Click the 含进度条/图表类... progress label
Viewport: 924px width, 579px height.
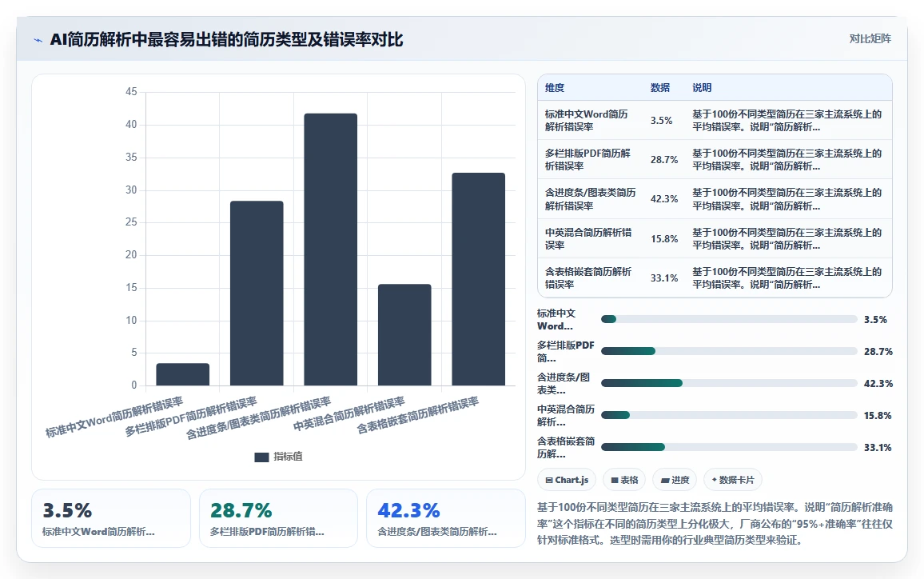click(564, 383)
